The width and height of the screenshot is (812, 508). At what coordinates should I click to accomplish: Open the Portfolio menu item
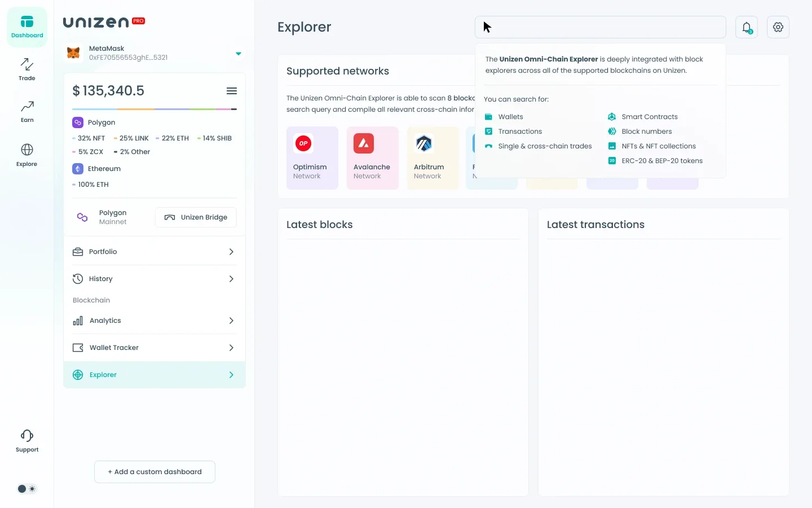tap(154, 252)
